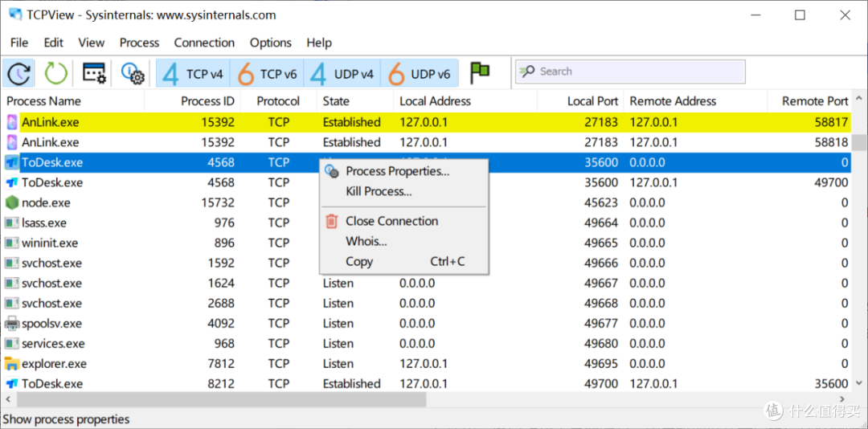Toggle the UDP v6 filter

(x=419, y=74)
